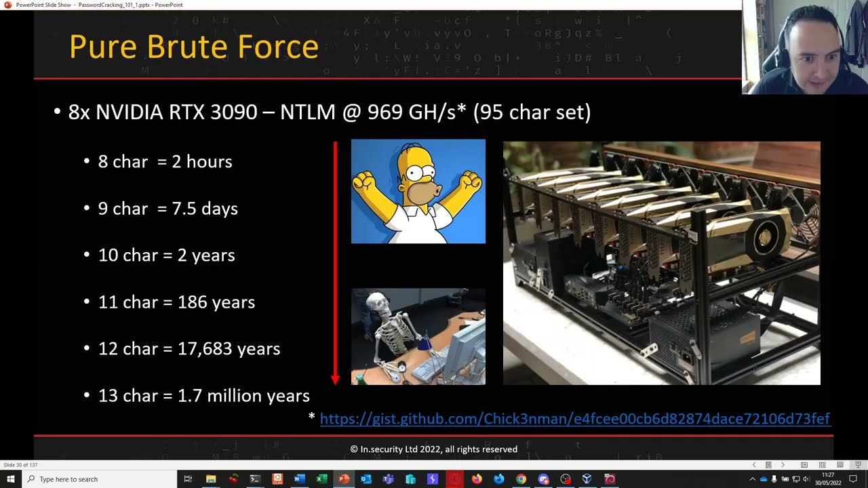Open the Windows notification center

853,479
